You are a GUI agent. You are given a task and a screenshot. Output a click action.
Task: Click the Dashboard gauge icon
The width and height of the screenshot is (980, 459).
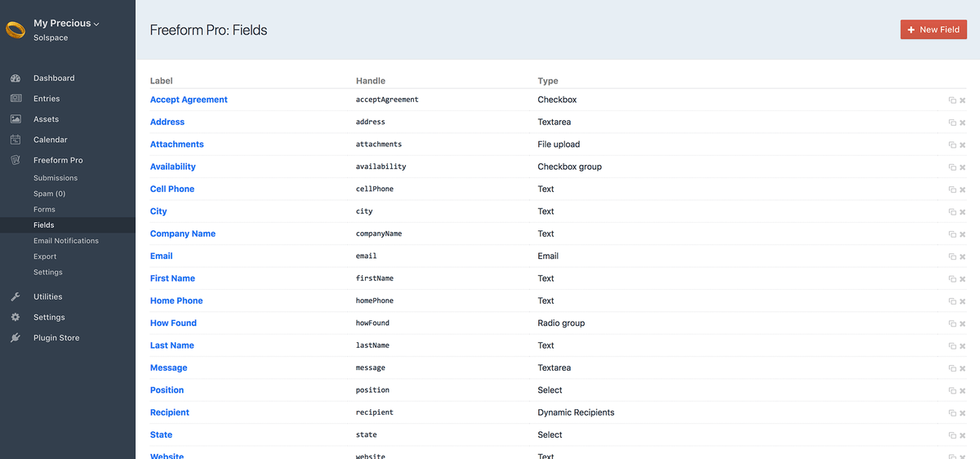[x=16, y=78]
